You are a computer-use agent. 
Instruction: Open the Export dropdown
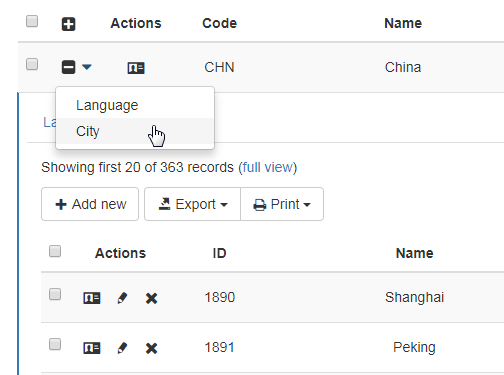click(x=192, y=204)
